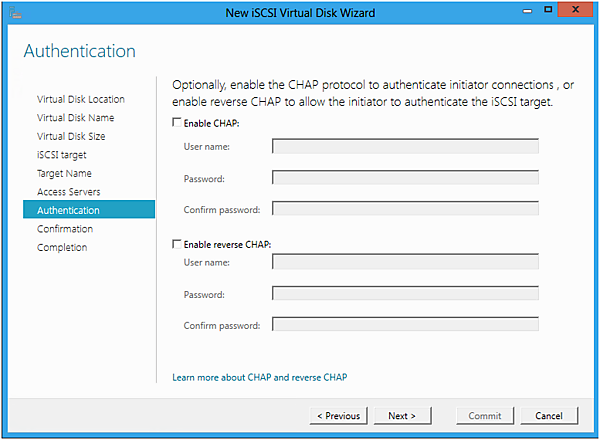This screenshot has height=440, width=600.
Task: Jump to iSCSI target step
Action: pos(62,155)
